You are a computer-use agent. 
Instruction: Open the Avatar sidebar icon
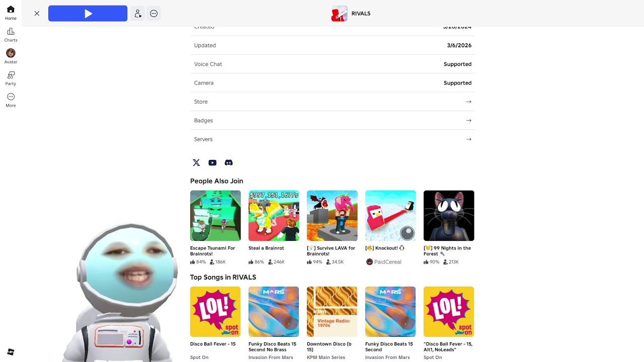11,56
